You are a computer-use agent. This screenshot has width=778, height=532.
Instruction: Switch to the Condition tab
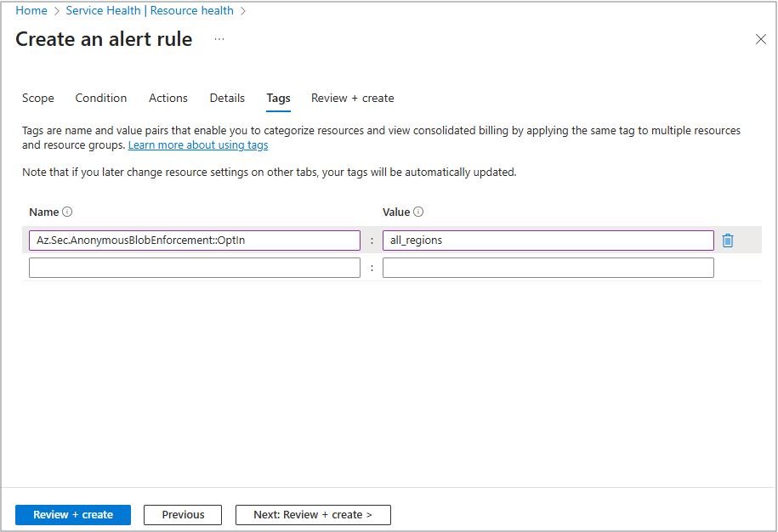coord(101,99)
